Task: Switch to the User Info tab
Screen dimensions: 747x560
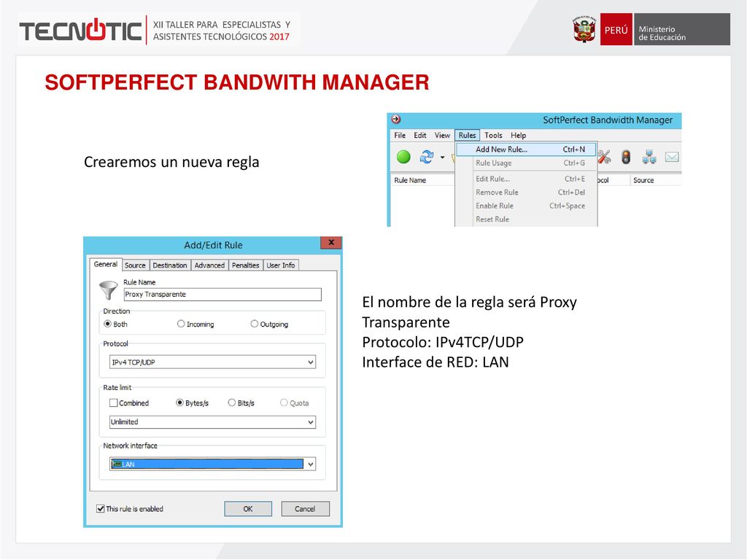Action: coord(281,265)
